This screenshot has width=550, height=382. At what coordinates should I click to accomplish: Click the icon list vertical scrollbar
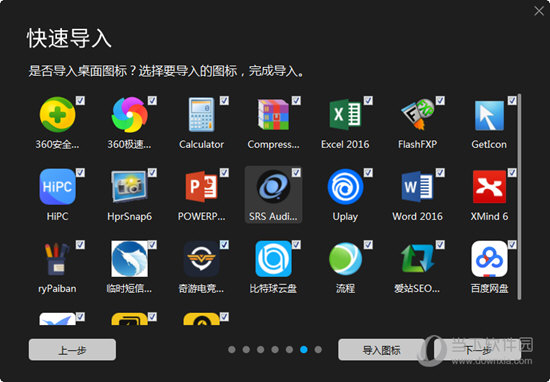point(519,196)
